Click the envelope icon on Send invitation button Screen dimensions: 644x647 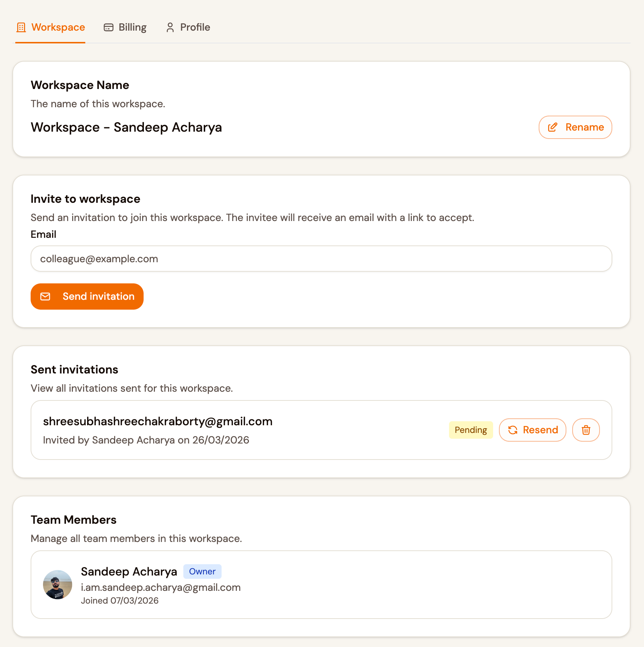45,297
